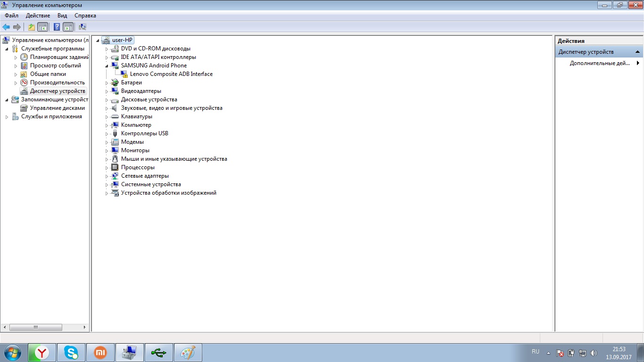644x362 pixels.
Task: Click the icon next to Просмотр событий
Action: click(x=24, y=66)
